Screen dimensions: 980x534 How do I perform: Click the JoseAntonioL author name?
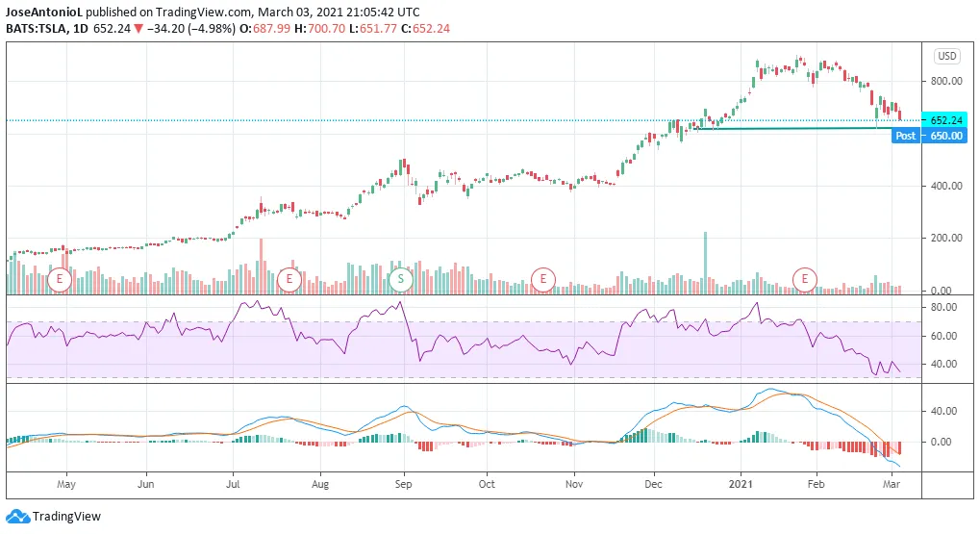[x=44, y=12]
